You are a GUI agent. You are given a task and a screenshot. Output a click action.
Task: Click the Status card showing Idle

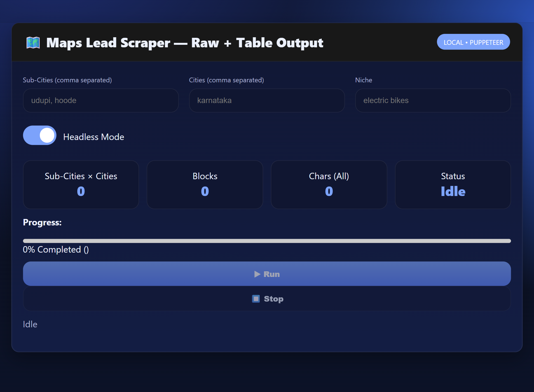coord(453,185)
